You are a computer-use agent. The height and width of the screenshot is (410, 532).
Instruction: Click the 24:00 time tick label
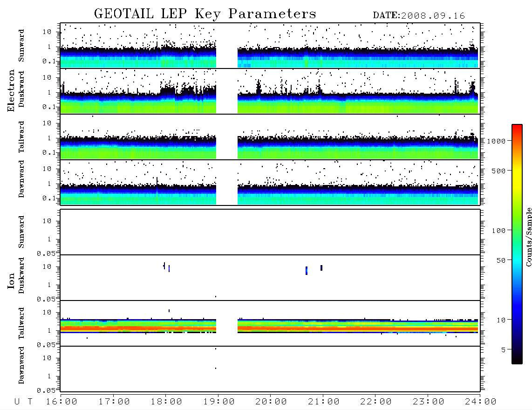click(x=481, y=402)
